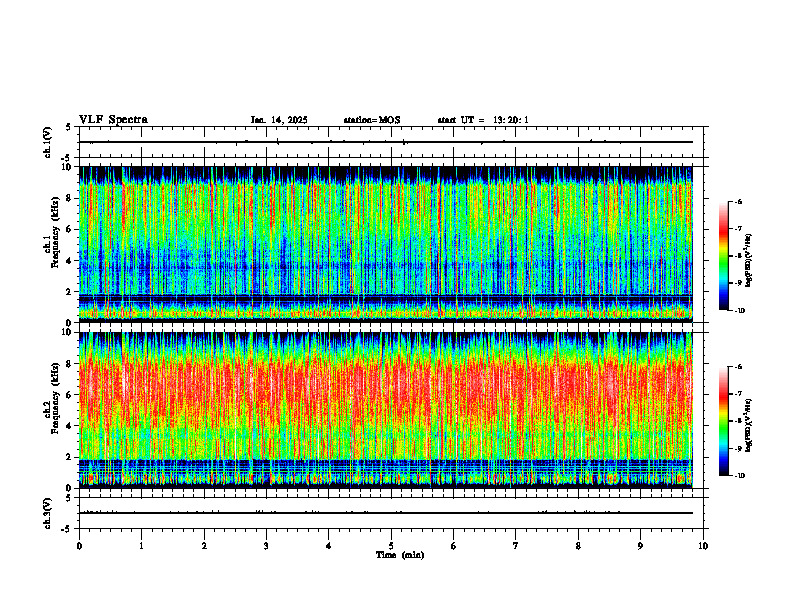
Task: Click inside the ch.1 spectrogram panel
Action: click(386, 244)
